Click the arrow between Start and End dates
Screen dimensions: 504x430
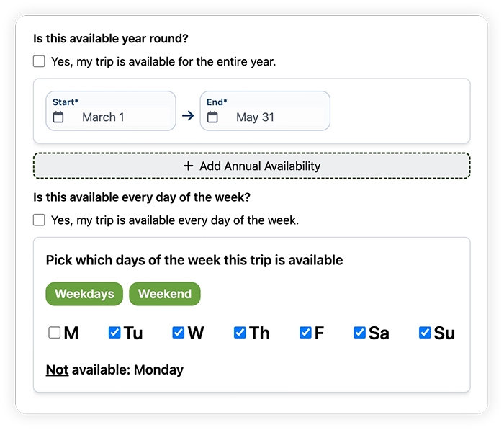pos(188,115)
